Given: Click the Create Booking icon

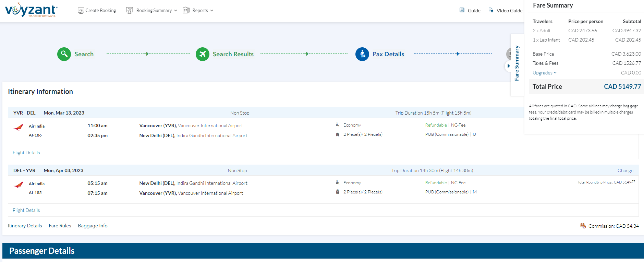Looking at the screenshot, I should coord(81,11).
